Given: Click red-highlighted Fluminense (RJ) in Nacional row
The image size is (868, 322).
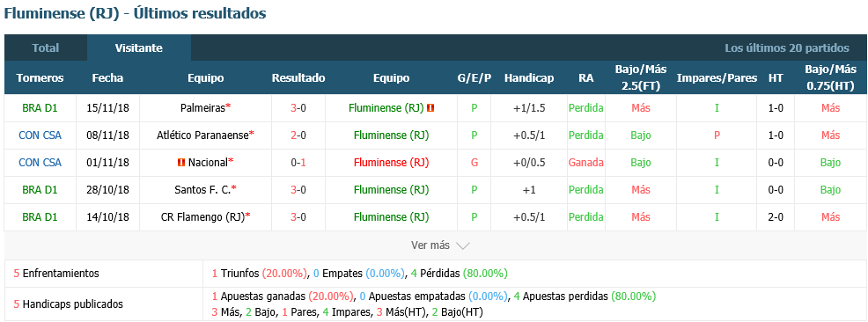Looking at the screenshot, I should (391, 163).
